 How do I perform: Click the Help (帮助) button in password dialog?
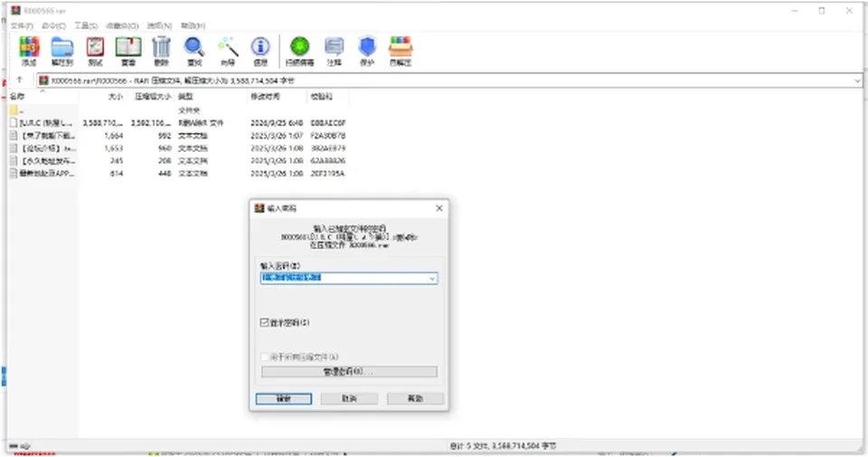pyautogui.click(x=415, y=398)
